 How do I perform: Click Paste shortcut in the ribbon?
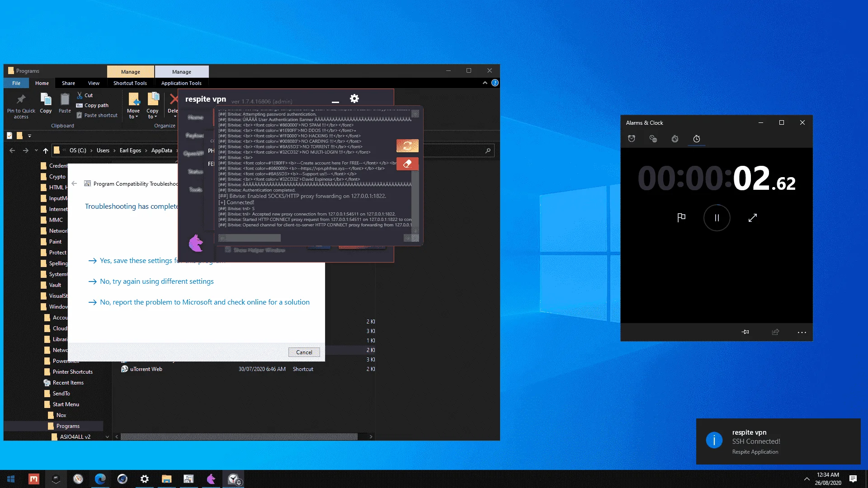click(97, 115)
